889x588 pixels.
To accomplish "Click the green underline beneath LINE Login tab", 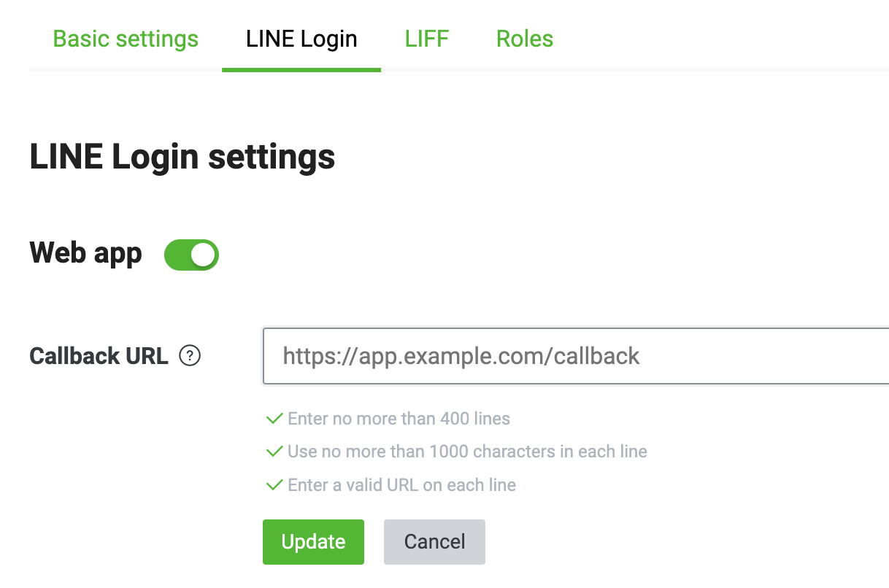I will tap(301, 70).
